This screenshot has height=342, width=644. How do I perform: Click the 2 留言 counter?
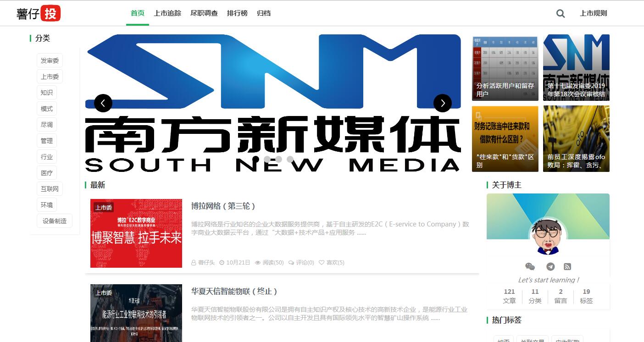coord(561,296)
